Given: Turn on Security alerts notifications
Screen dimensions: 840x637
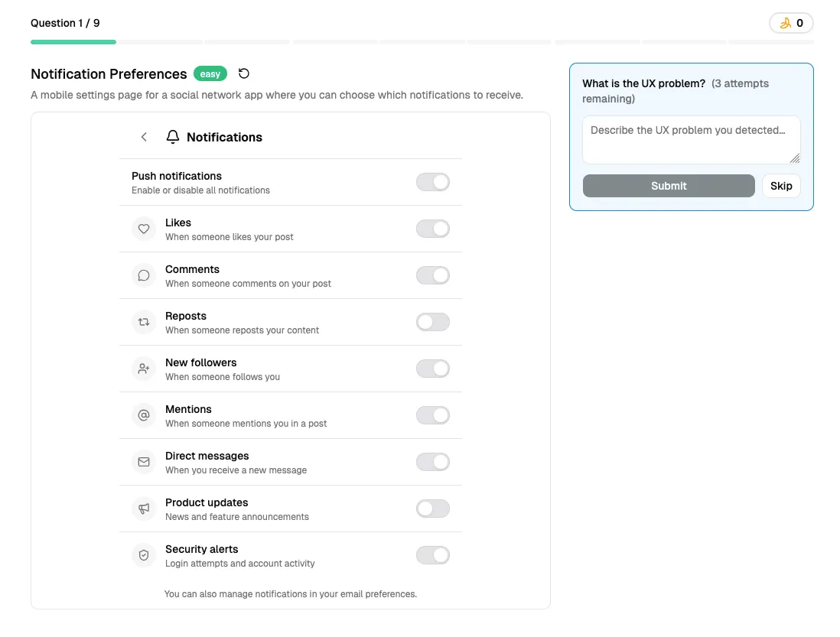Looking at the screenshot, I should pos(433,555).
